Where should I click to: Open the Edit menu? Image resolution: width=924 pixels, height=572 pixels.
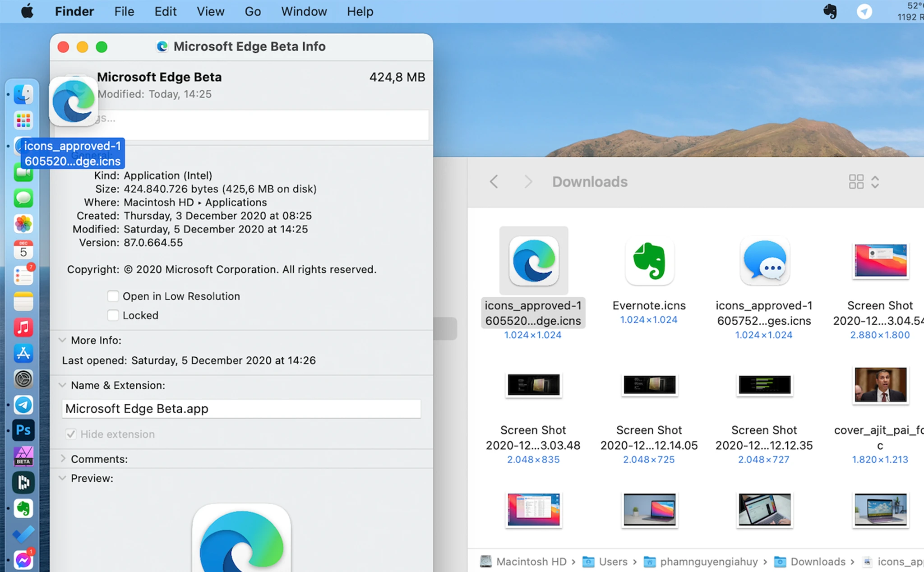(x=165, y=11)
